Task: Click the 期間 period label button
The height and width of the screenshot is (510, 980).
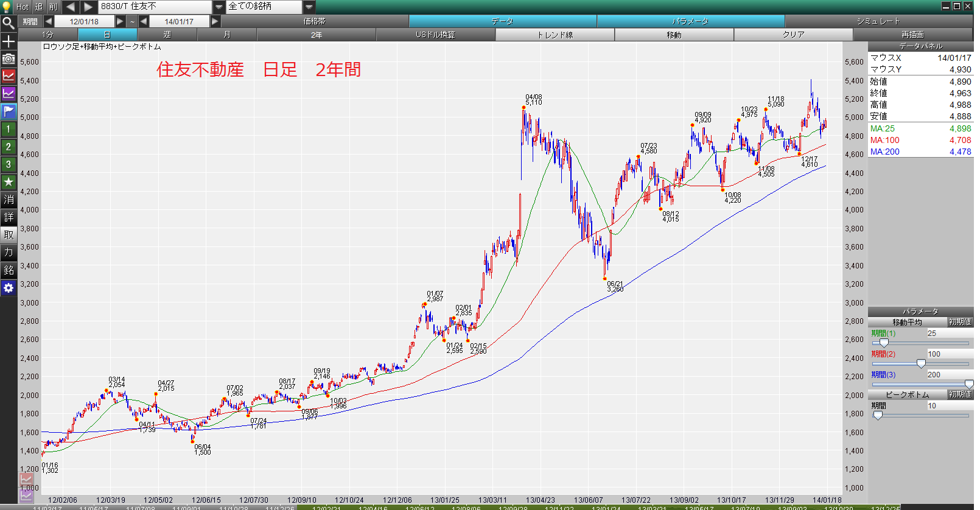Action: point(30,21)
